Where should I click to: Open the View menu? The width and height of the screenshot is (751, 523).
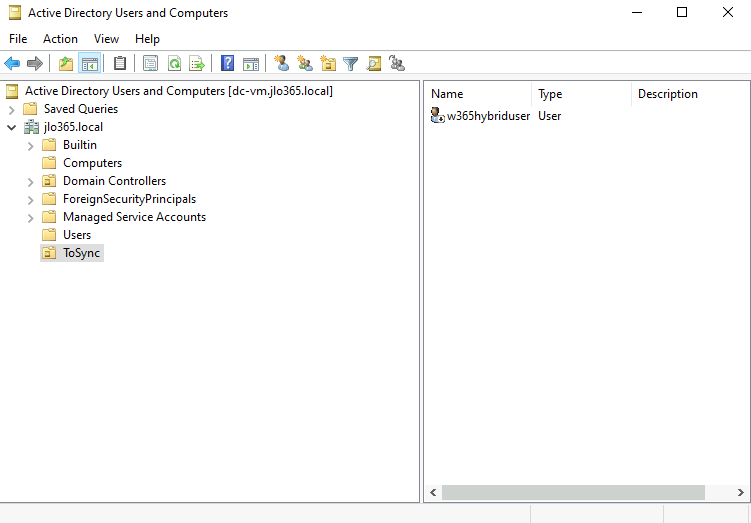click(106, 39)
